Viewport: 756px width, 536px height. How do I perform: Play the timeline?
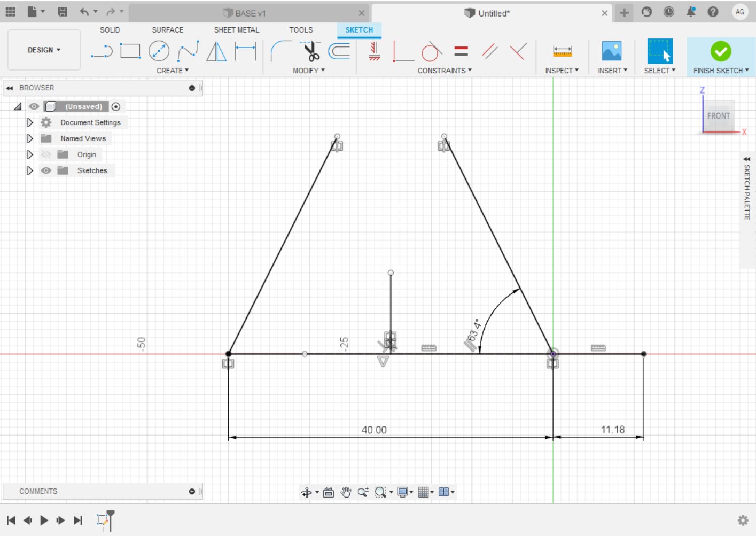pyautogui.click(x=44, y=520)
